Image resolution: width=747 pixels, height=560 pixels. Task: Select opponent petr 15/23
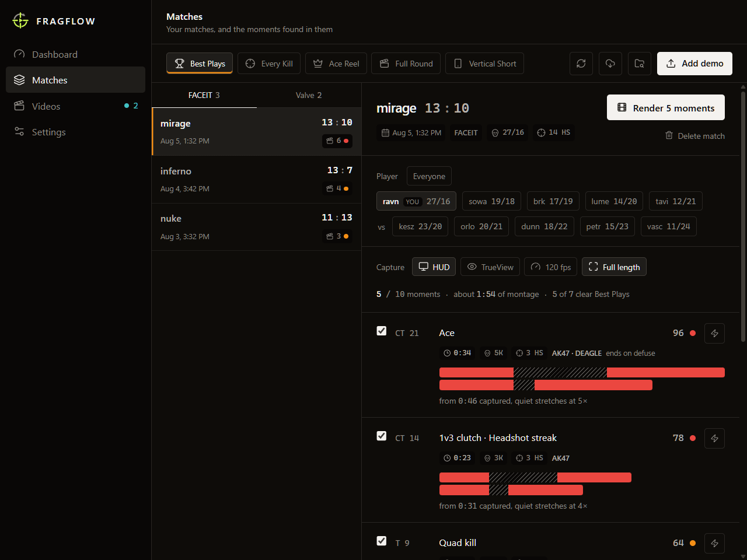point(608,226)
